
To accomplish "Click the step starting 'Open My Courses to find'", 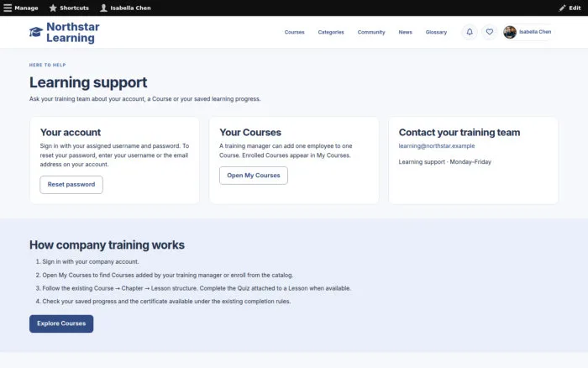I will click(168, 275).
